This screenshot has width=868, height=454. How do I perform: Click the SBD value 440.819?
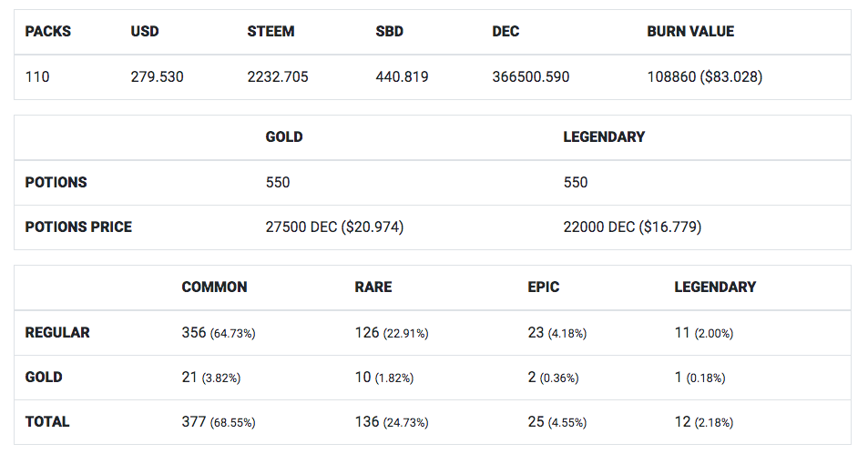pos(402,77)
